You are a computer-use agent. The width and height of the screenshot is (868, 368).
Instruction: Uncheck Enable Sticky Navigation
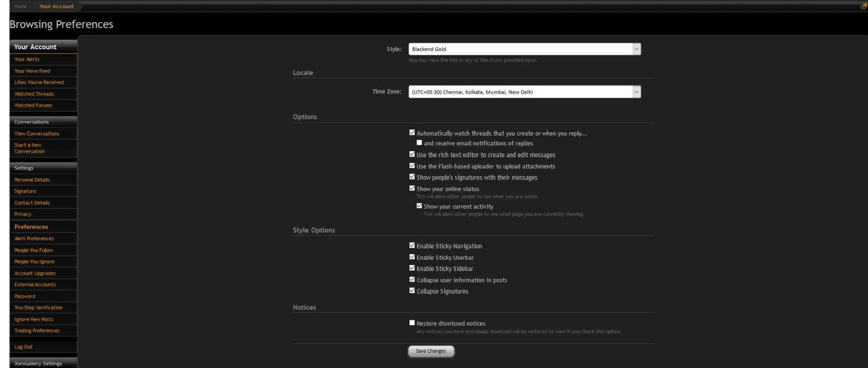point(412,245)
